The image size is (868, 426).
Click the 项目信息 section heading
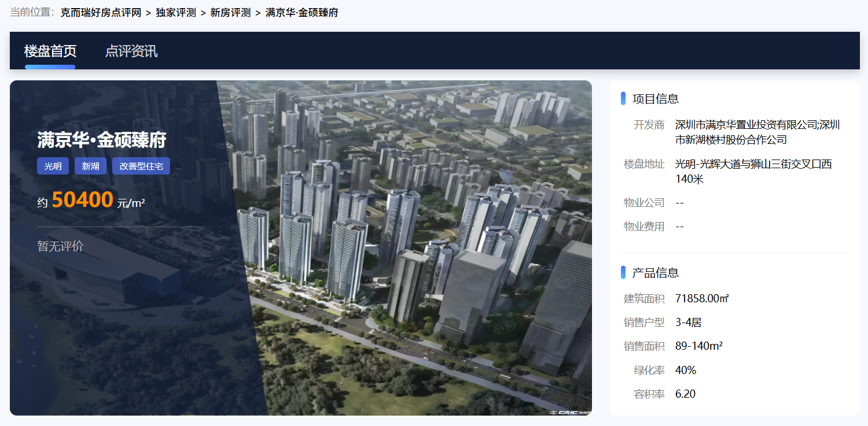tap(656, 99)
